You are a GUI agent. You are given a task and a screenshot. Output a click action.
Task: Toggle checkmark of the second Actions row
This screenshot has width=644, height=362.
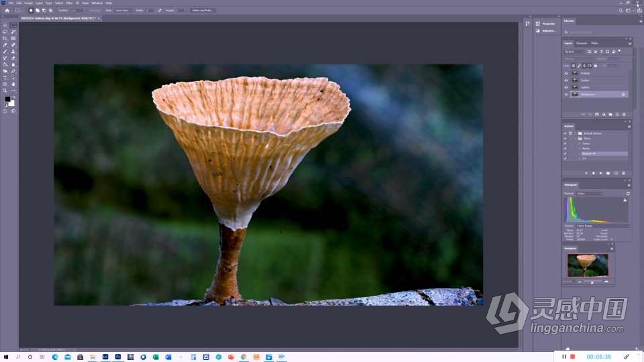point(565,138)
